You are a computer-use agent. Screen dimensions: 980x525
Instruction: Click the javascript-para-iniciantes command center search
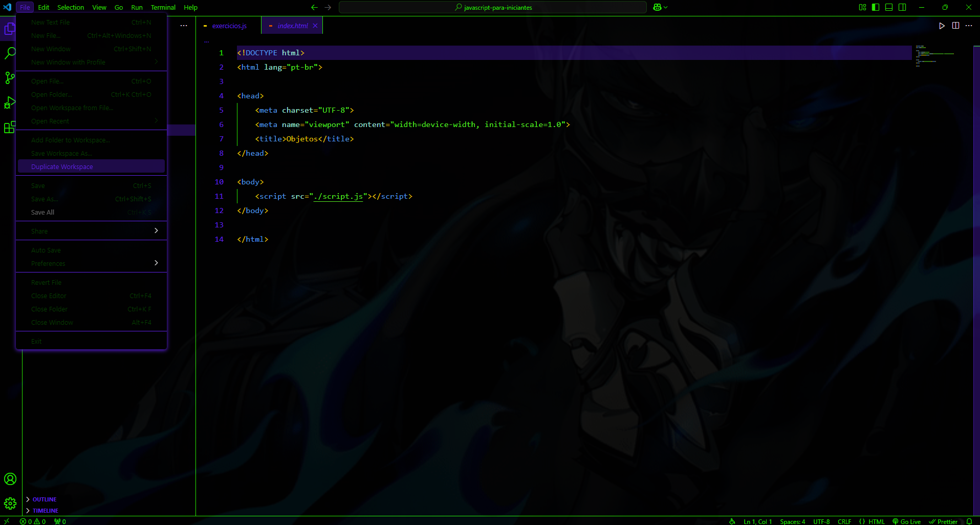[x=493, y=7]
